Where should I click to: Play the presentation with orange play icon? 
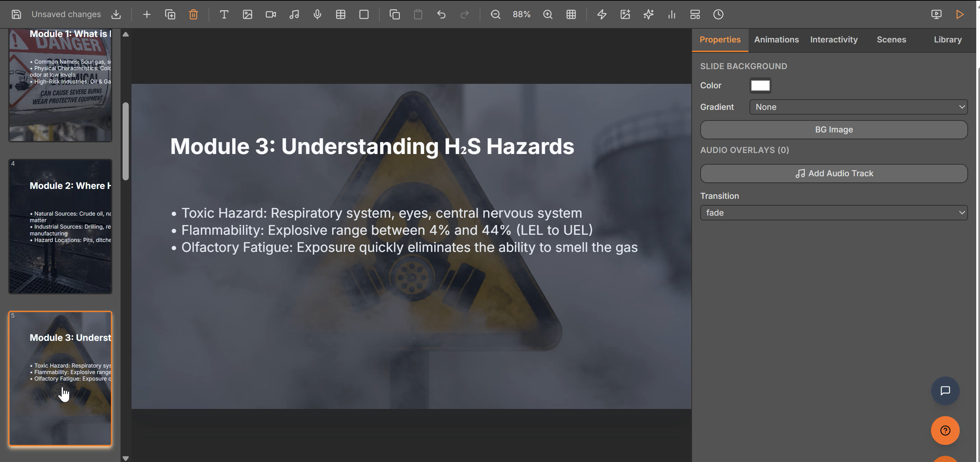[x=960, y=14]
